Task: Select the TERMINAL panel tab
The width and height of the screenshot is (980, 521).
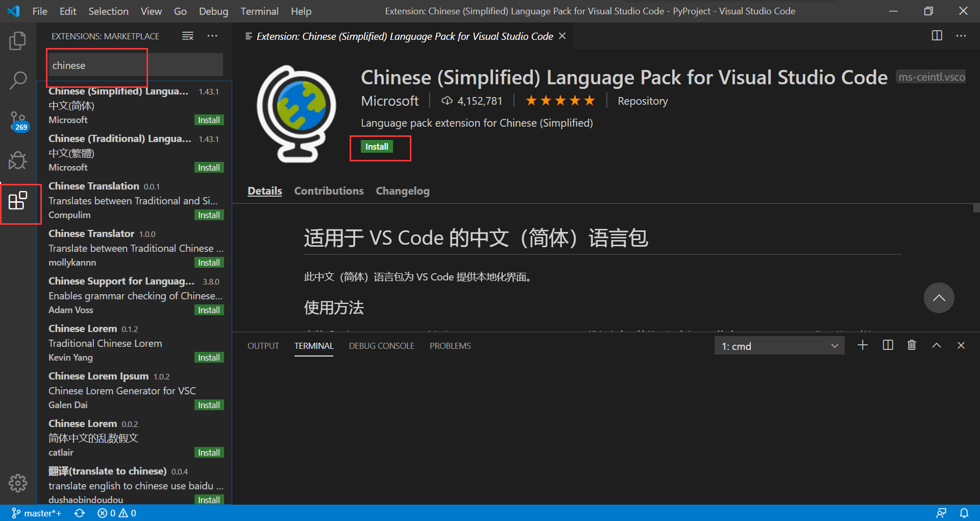Action: click(x=314, y=346)
